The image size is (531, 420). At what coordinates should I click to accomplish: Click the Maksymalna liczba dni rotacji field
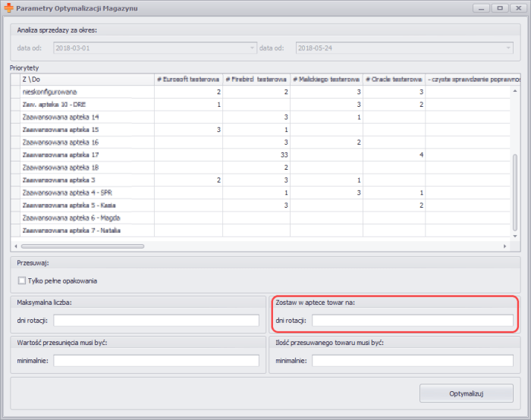[156, 321]
